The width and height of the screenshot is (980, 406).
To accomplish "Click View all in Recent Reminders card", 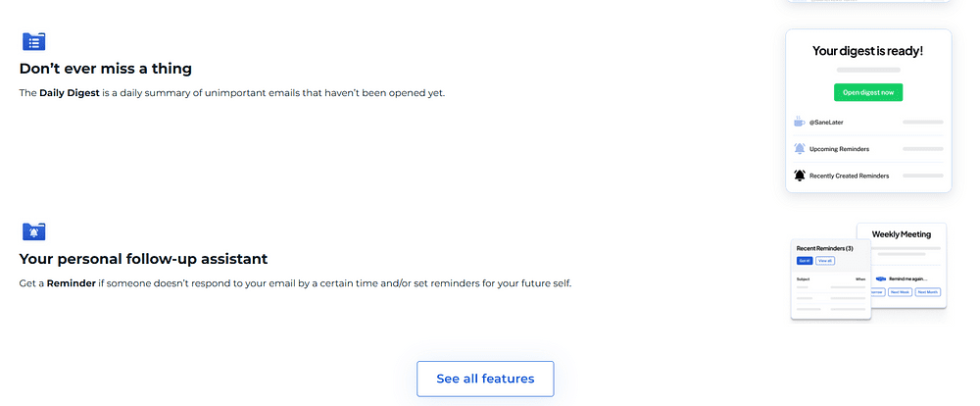I will [x=825, y=261].
